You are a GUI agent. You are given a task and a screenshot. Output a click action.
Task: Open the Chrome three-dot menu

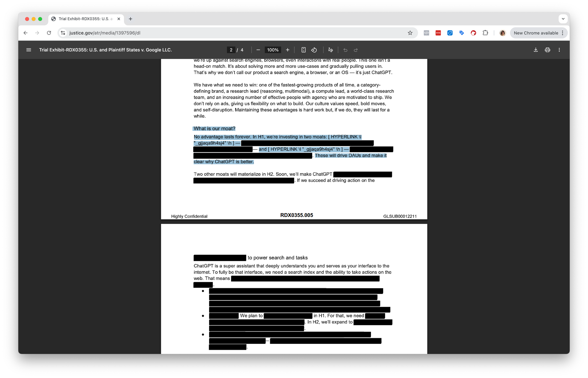pos(563,33)
